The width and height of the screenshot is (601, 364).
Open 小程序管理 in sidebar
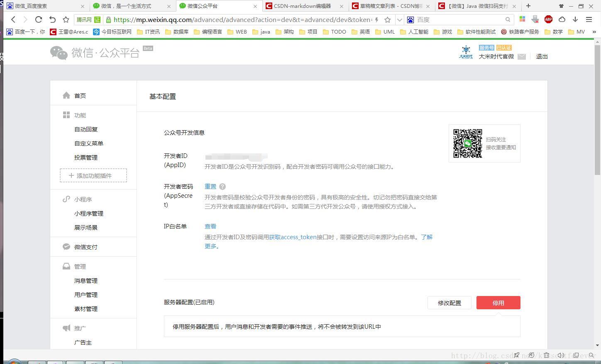[89, 214]
